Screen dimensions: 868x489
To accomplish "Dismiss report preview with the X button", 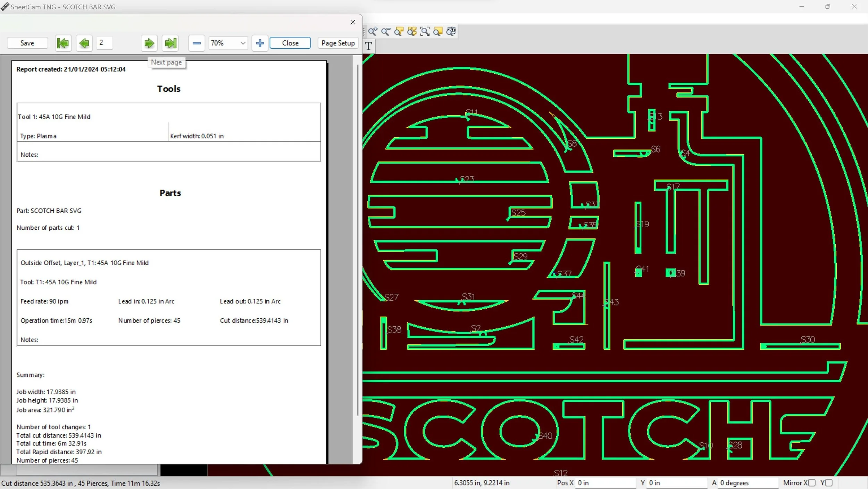I will coord(352,22).
